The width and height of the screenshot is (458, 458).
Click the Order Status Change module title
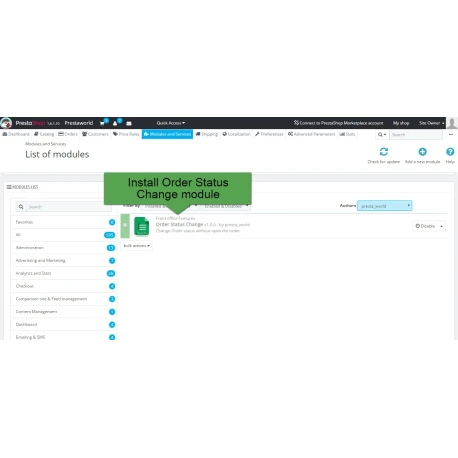coord(179,224)
